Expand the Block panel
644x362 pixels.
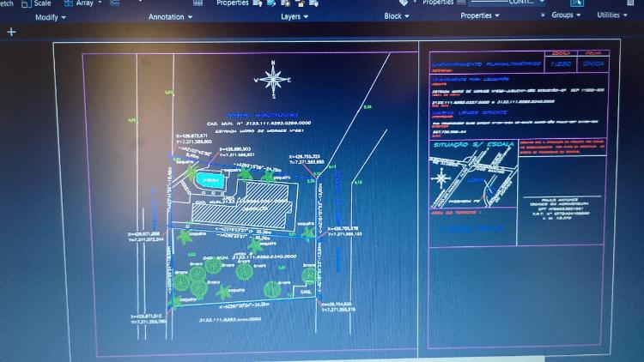(396, 16)
